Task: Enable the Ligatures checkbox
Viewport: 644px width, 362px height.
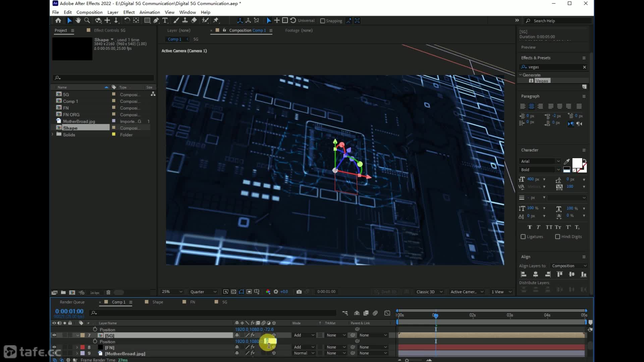Action: [523, 237]
